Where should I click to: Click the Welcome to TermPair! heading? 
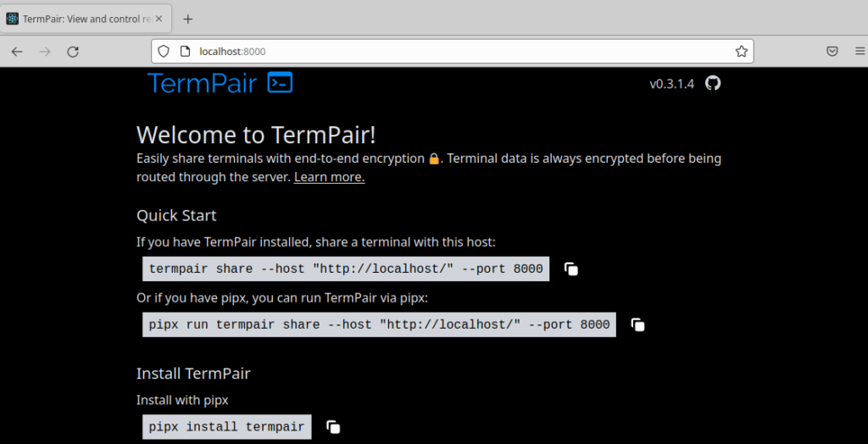(x=256, y=135)
